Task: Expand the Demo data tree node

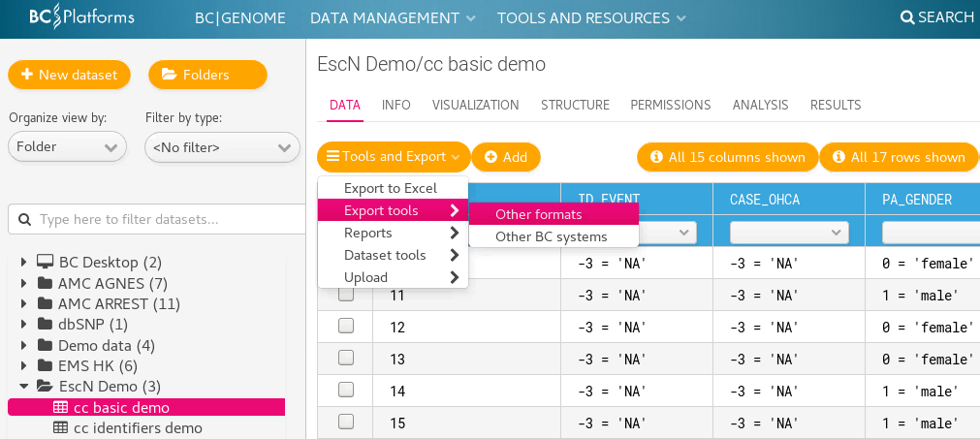Action: (x=24, y=345)
